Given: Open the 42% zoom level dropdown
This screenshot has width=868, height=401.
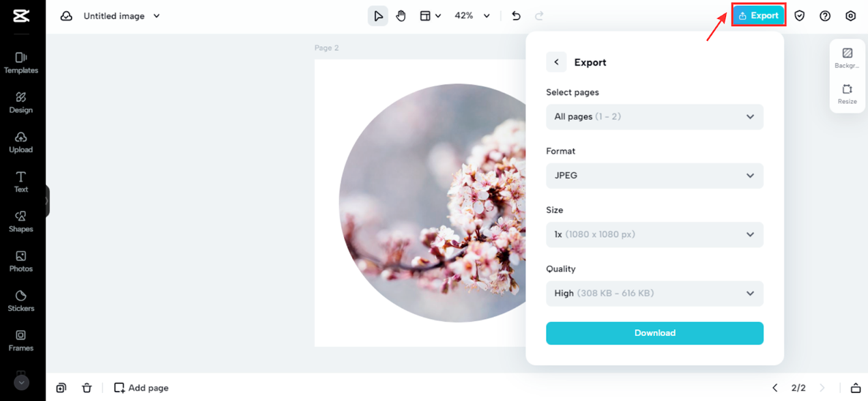Looking at the screenshot, I should click(x=472, y=16).
